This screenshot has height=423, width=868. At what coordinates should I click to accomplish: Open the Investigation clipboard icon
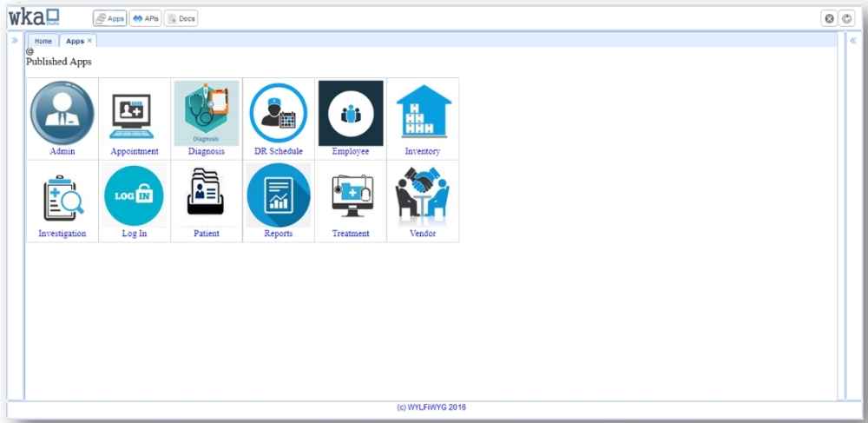pyautogui.click(x=62, y=195)
